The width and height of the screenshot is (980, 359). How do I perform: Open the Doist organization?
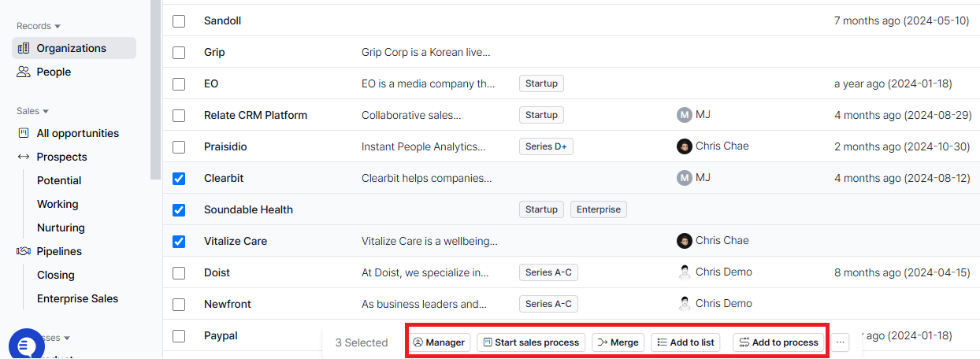tap(217, 272)
